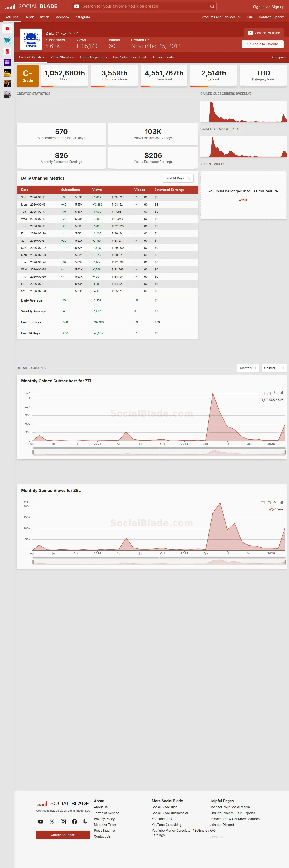Viewport: 289px width, 868px height.
Task: Select the Instagram platform tab
Action: tap(82, 17)
